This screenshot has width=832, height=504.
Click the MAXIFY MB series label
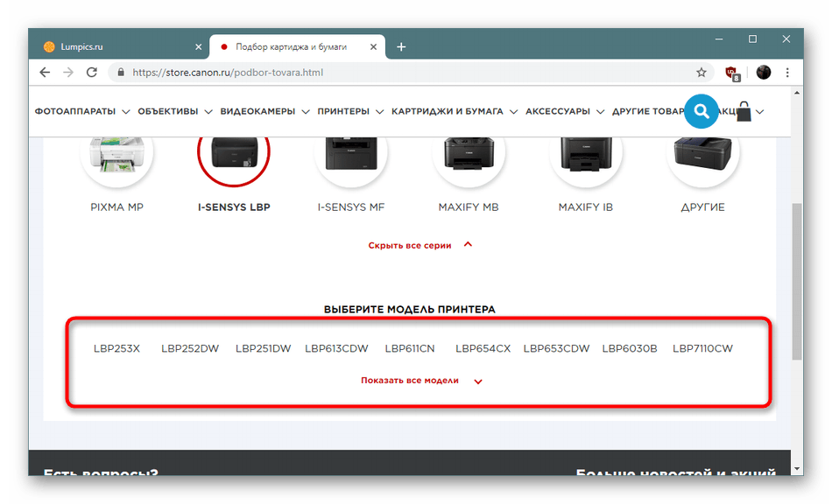pyautogui.click(x=469, y=207)
